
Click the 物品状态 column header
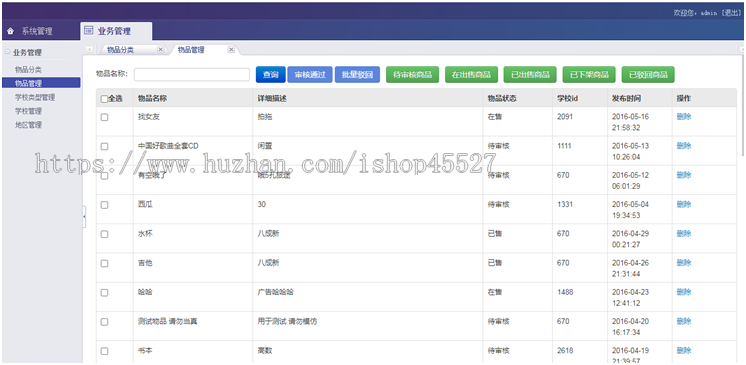(502, 99)
